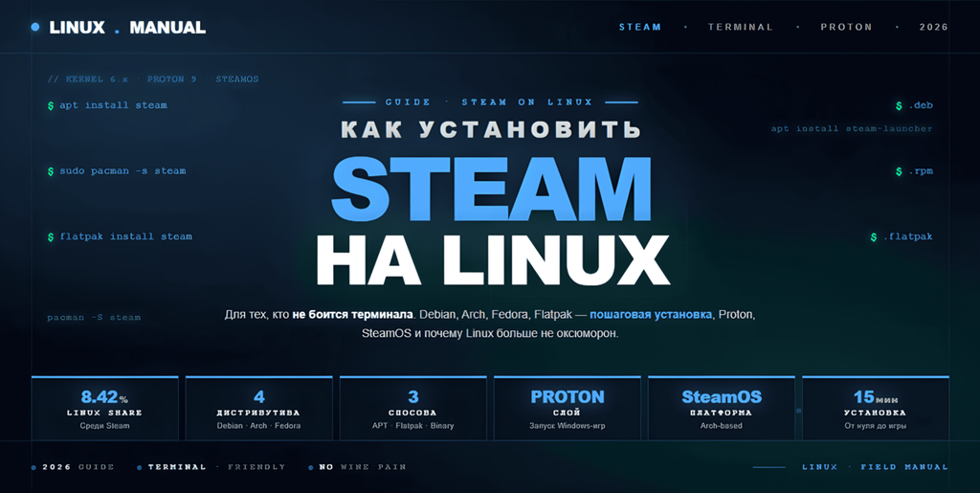Select the "$ apt install steam" command line

(x=107, y=105)
